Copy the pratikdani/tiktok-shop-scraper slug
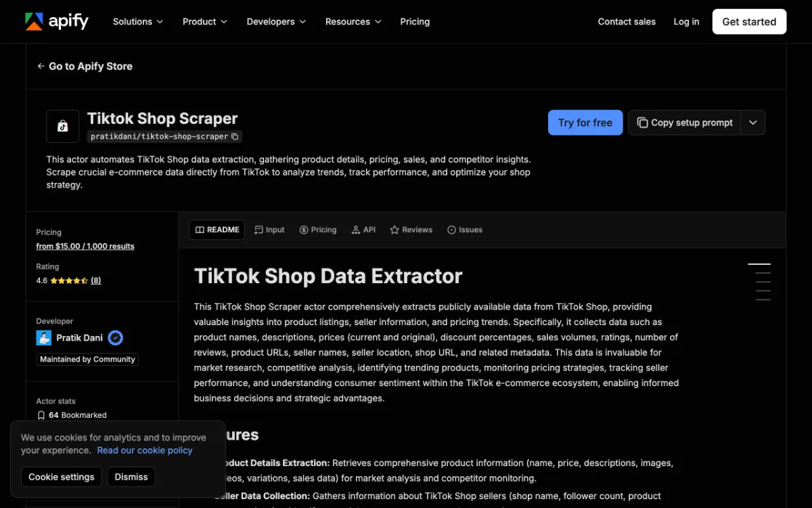 [235, 137]
